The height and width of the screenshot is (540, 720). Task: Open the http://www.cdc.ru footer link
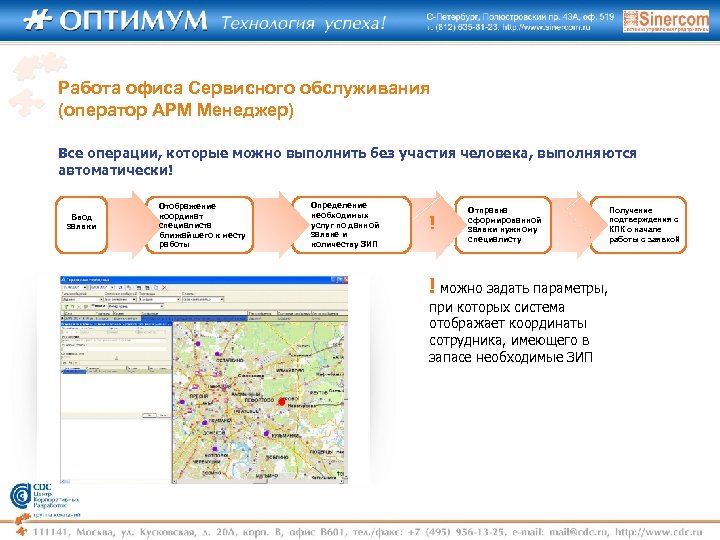pyautogui.click(x=659, y=532)
